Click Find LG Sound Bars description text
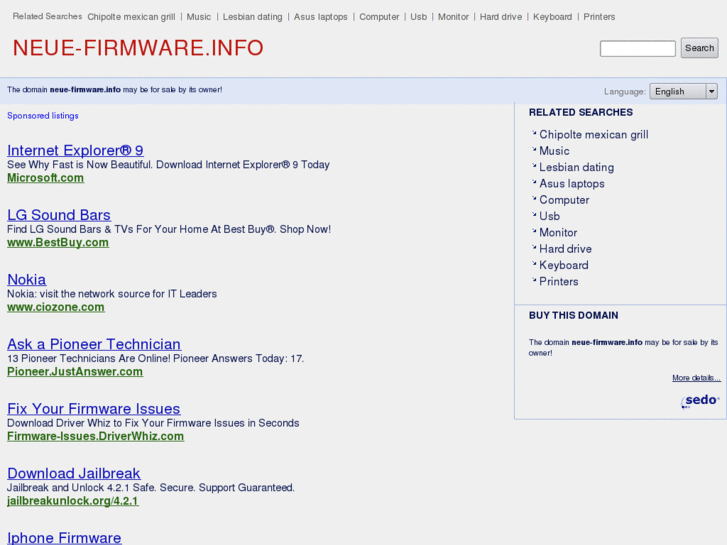Image resolution: width=727 pixels, height=545 pixels. click(169, 230)
